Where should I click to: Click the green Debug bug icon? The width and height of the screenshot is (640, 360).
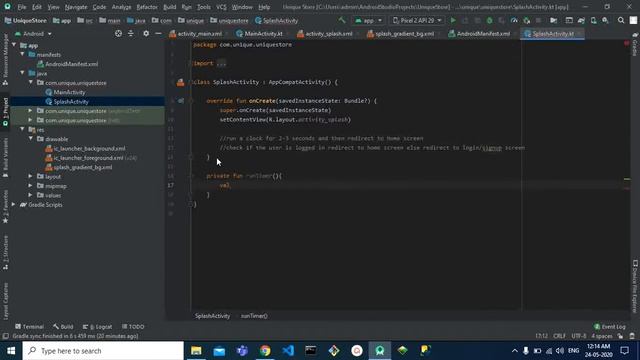tap(489, 20)
